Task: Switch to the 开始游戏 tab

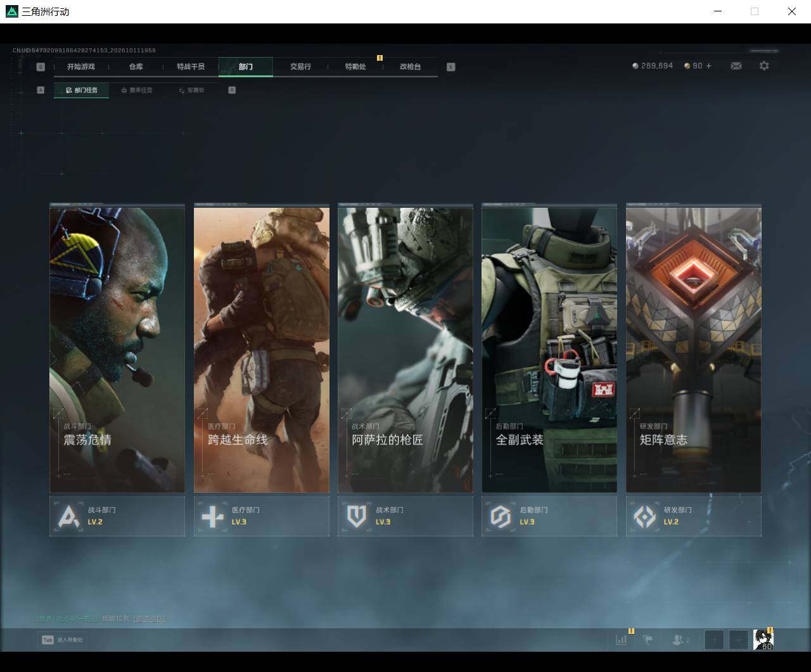Action: (x=81, y=67)
